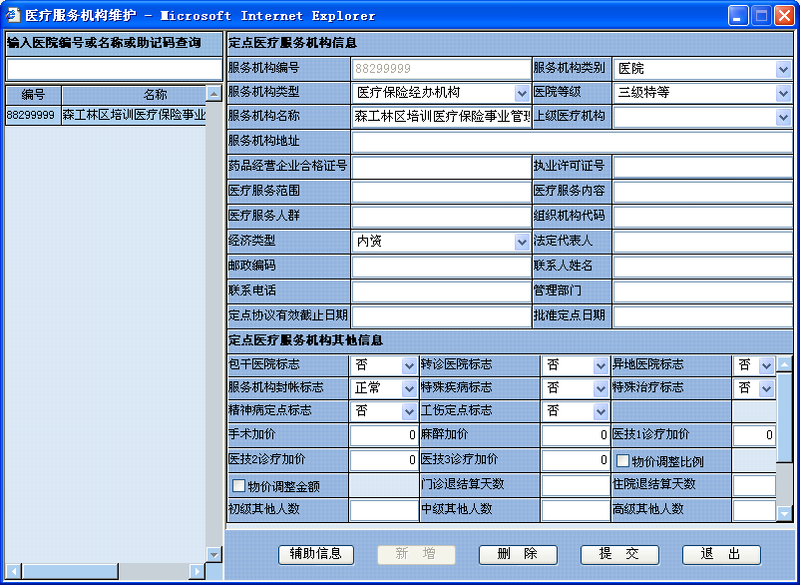Click the 住院退结算天数 input field
This screenshot has width=800, height=585.
click(x=755, y=485)
